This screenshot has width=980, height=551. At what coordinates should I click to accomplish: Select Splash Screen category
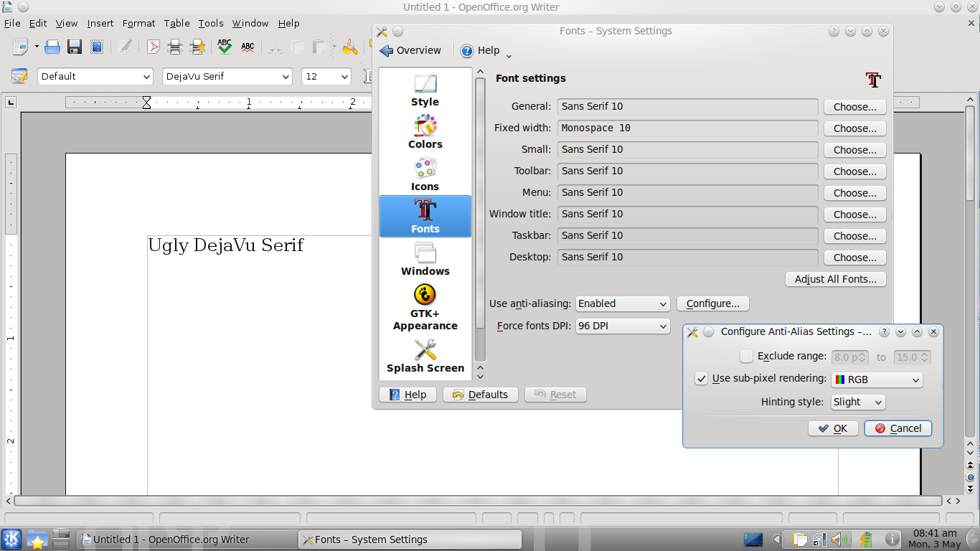click(x=425, y=357)
